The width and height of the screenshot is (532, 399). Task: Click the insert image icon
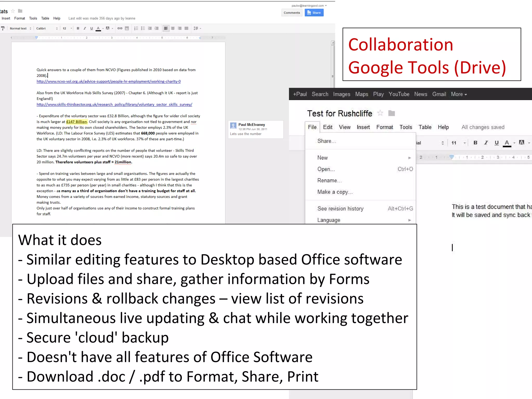pyautogui.click(x=127, y=28)
